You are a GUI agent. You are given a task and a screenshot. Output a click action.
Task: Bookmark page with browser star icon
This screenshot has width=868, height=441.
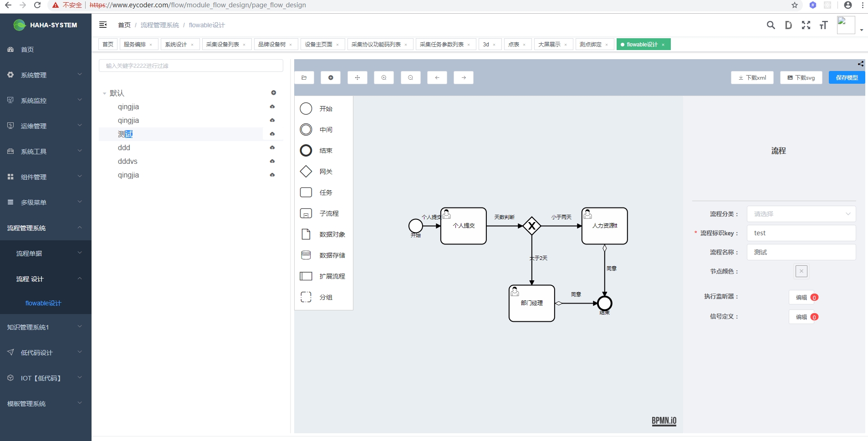point(795,5)
